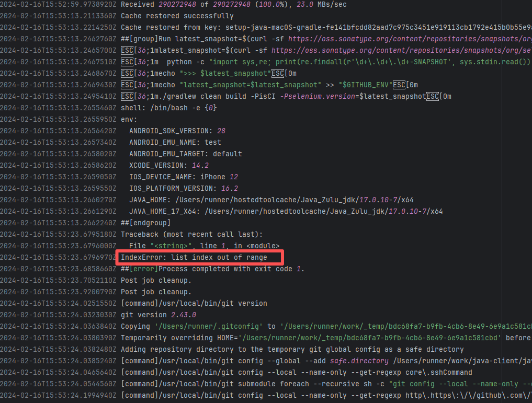Click the ##[error]Process completed with exit code line
Image resolution: width=532 pixels, height=403 pixels.
coord(212,269)
